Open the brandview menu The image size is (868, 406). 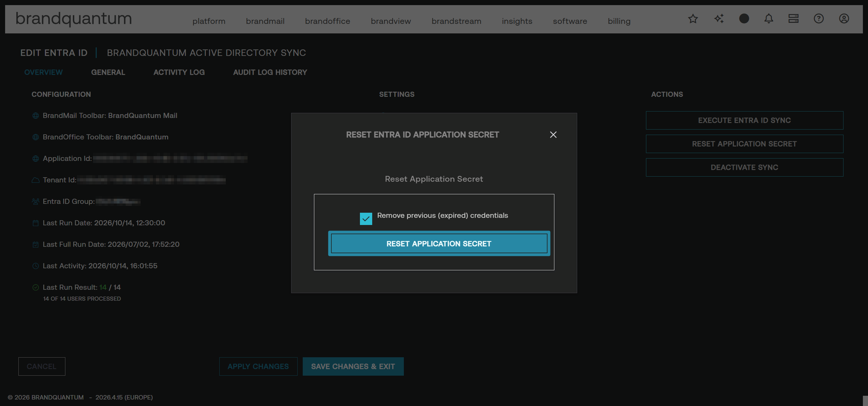(391, 21)
